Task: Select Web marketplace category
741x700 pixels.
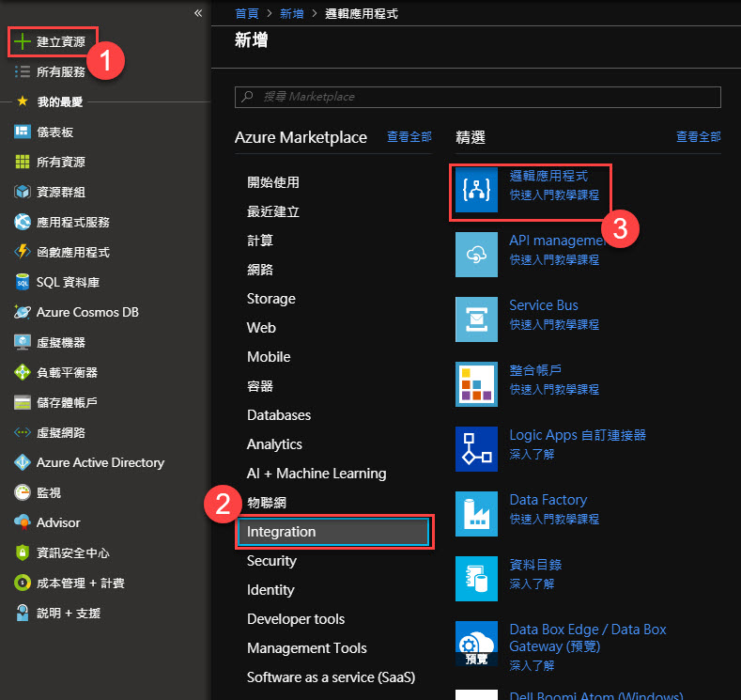Action: click(261, 328)
